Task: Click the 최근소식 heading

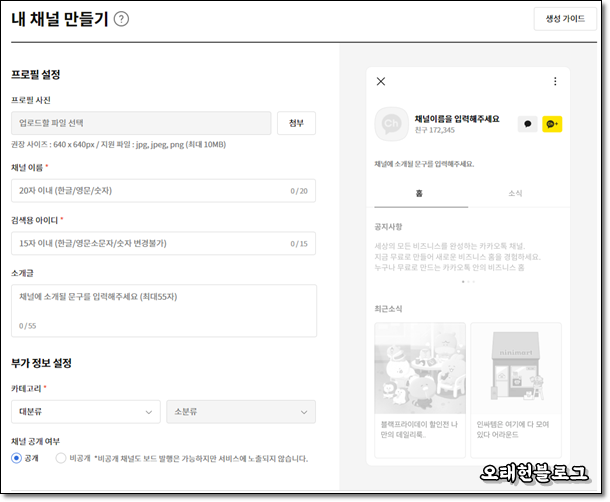Action: 388,309
